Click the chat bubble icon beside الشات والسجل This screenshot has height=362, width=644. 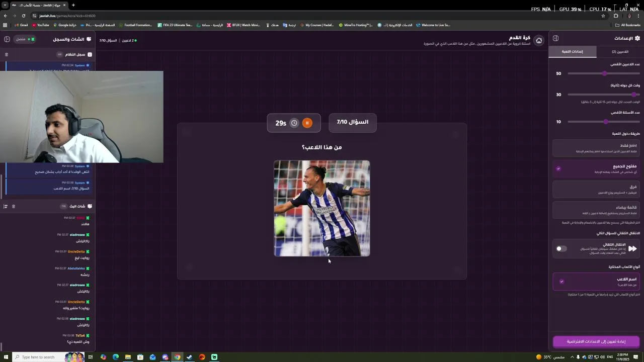(x=89, y=39)
